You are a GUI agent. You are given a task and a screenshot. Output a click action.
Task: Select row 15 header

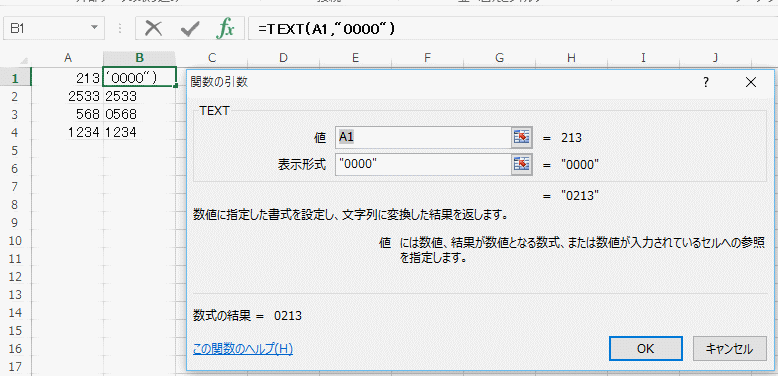tap(15, 331)
